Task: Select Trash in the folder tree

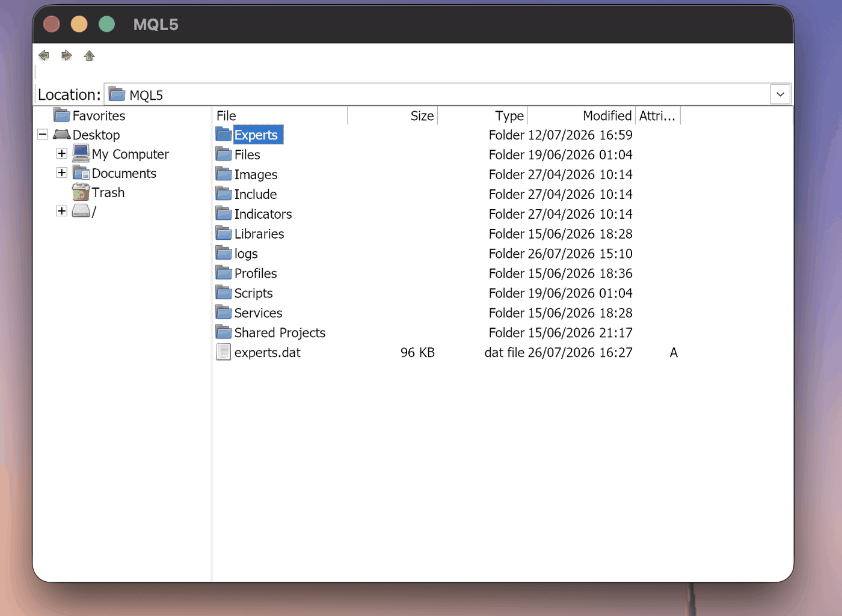Action: coord(108,192)
